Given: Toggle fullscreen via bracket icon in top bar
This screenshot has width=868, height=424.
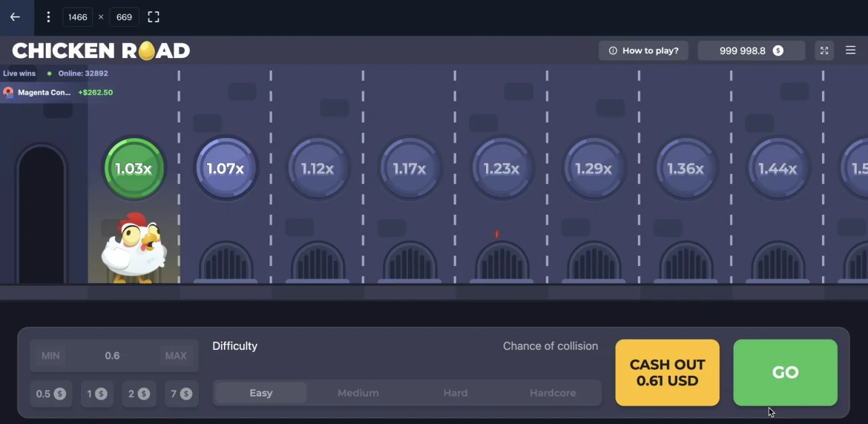Looking at the screenshot, I should pos(154,17).
